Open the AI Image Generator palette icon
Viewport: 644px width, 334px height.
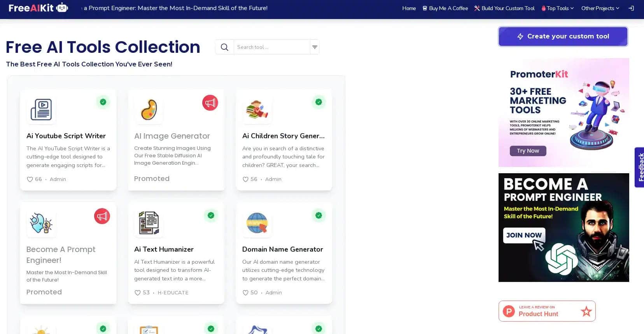[149, 110]
